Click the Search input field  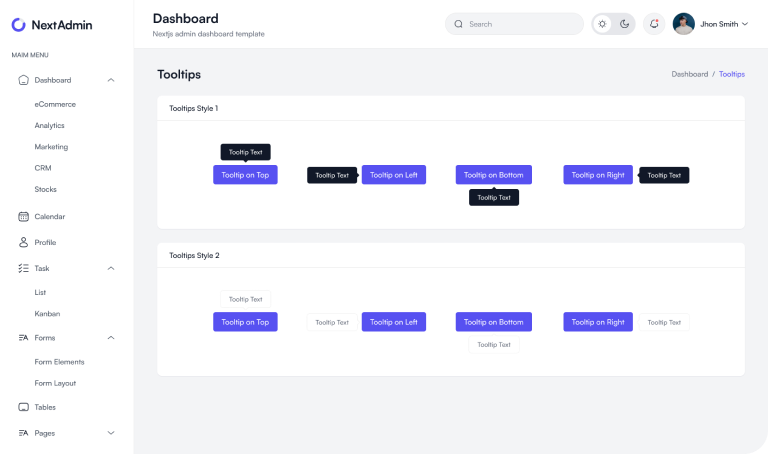(x=520, y=24)
